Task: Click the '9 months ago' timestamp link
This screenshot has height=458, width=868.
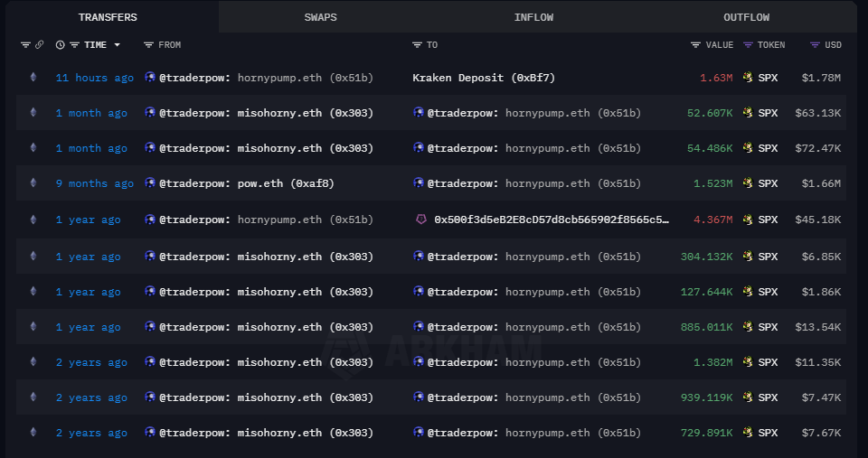Action: tap(94, 183)
